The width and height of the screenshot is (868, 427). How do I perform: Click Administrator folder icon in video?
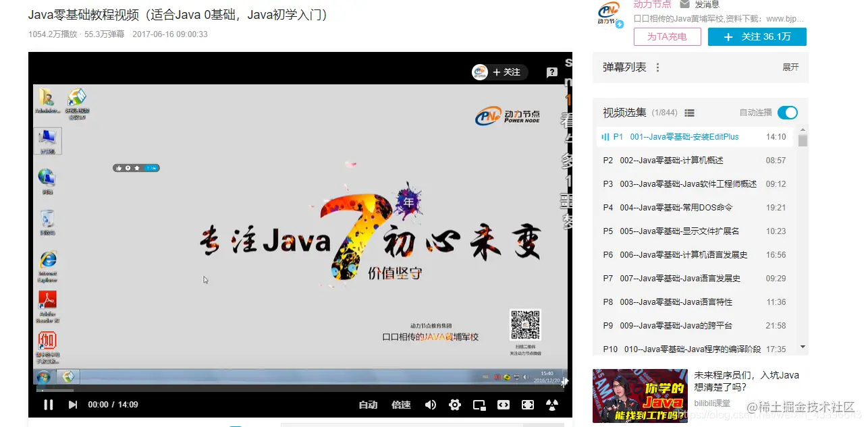[47, 101]
